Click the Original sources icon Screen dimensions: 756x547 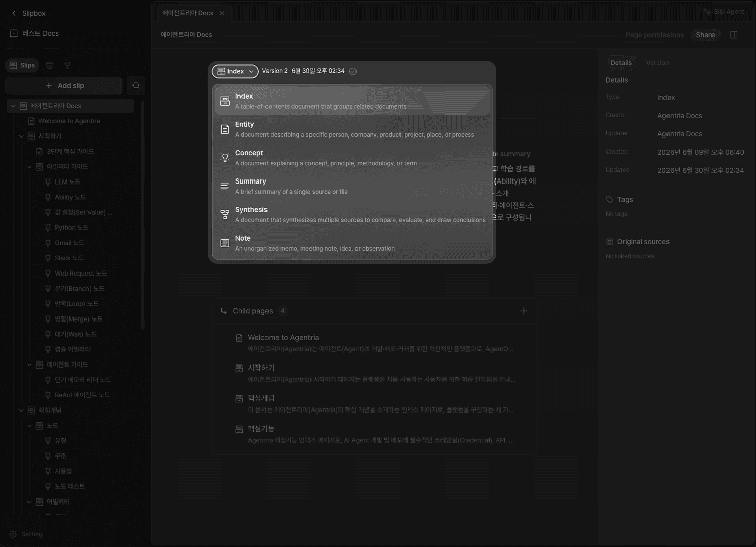tap(610, 242)
